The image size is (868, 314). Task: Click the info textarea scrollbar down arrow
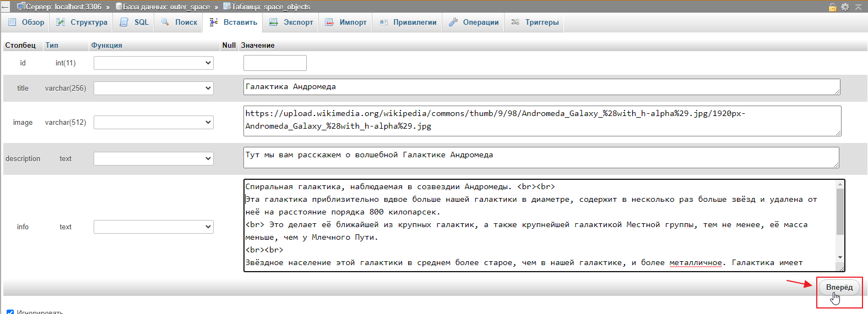tap(840, 257)
